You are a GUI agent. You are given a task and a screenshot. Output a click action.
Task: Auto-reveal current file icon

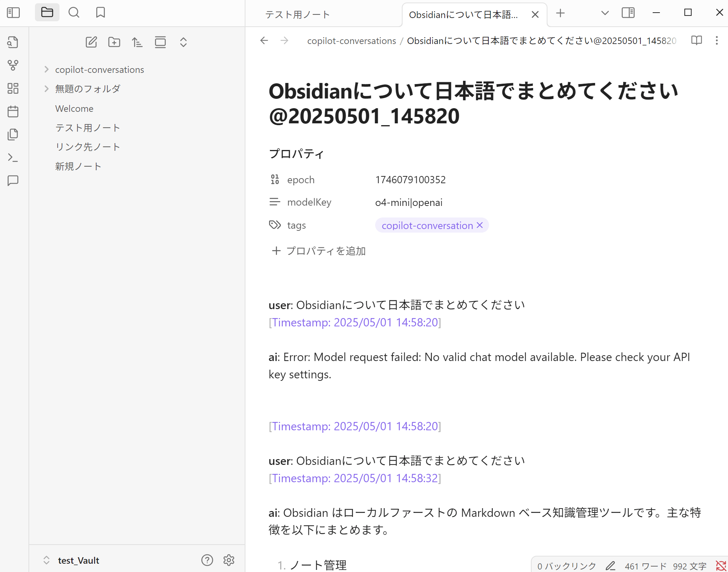[160, 42]
